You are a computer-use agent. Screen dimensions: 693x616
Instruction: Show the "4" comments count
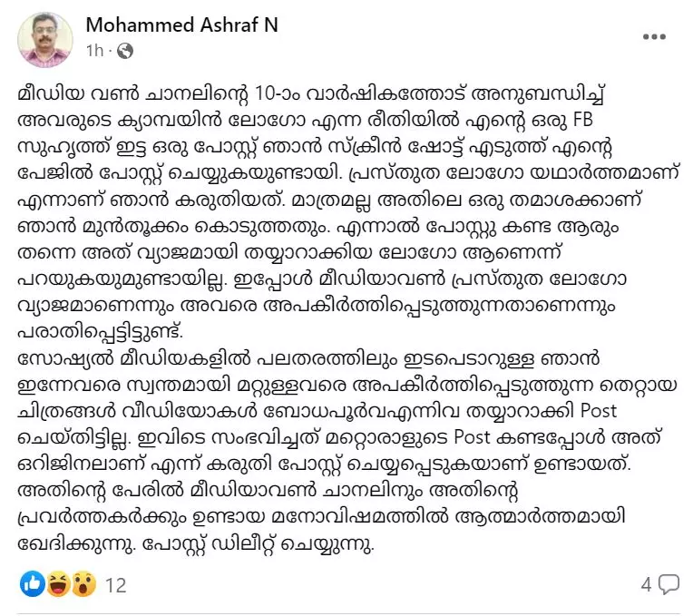pos(646,585)
